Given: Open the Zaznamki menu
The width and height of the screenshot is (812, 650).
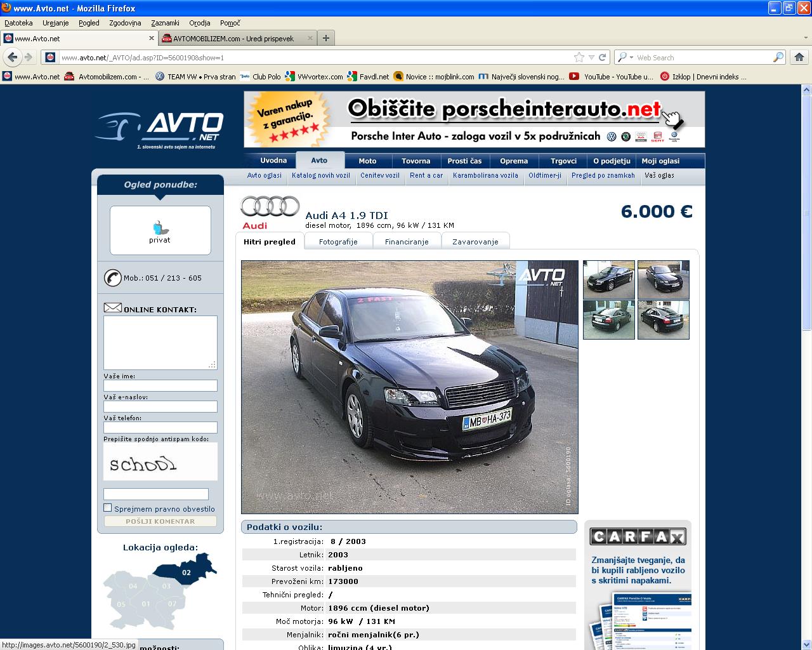Looking at the screenshot, I should tap(165, 23).
